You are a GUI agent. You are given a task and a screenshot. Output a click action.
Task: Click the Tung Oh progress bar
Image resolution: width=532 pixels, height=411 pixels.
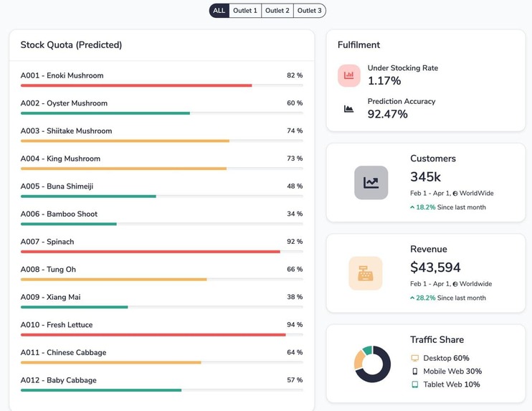click(162, 279)
